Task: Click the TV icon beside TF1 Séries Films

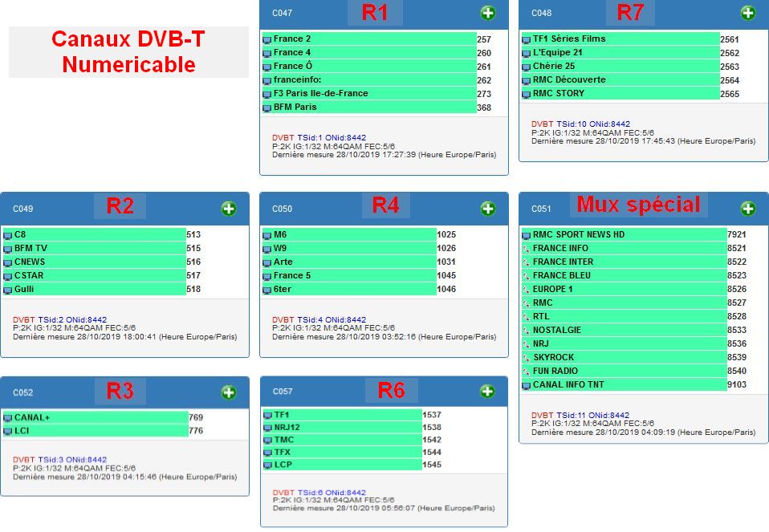Action: (x=527, y=39)
